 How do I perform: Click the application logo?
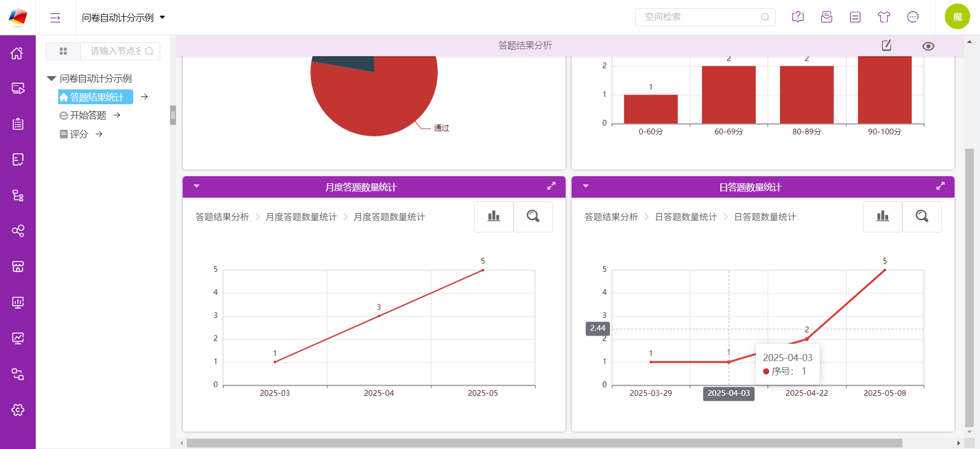(x=18, y=17)
